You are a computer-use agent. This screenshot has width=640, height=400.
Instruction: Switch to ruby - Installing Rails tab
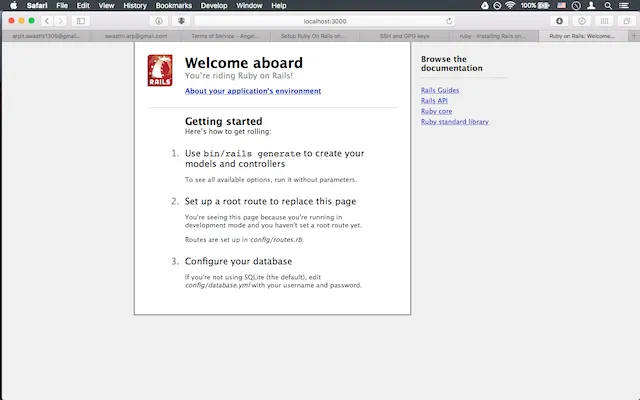(x=494, y=36)
